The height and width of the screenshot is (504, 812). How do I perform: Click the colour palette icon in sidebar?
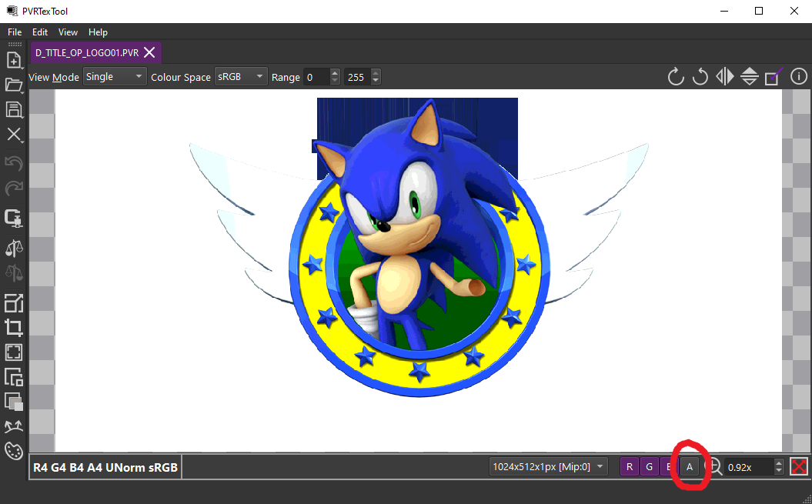14,451
